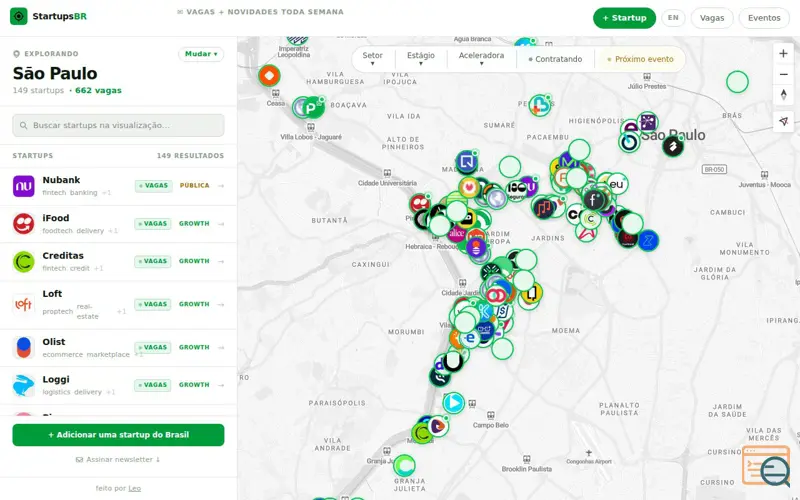Open the Setor filter dropdown
800x500 pixels.
[372, 59]
